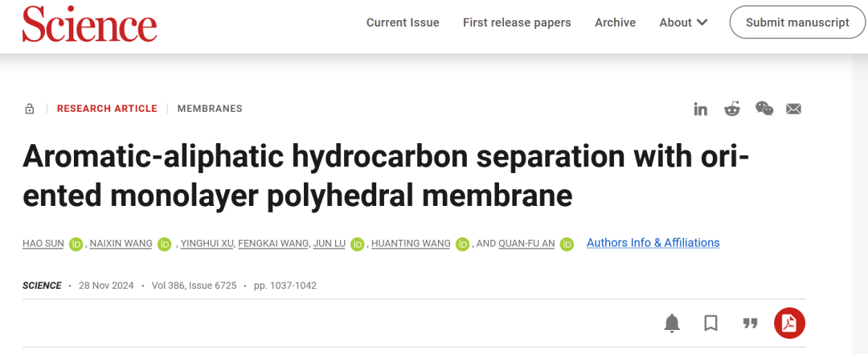Open author Huanting Wang's name
868x354 pixels.
pos(411,244)
